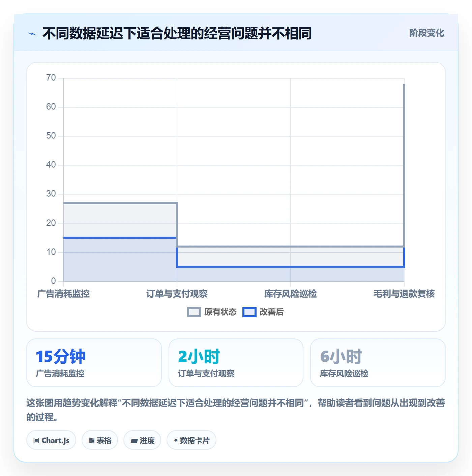Click the y-axis value 10

51,252
